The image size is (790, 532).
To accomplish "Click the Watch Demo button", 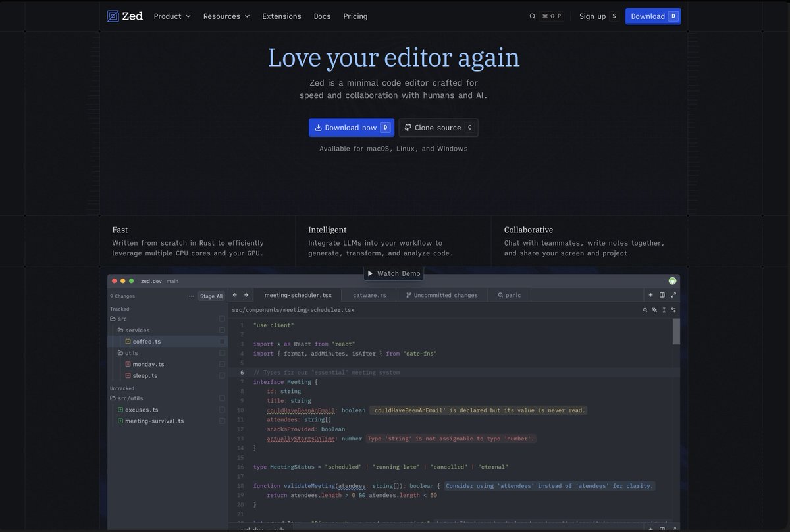I will (393, 273).
